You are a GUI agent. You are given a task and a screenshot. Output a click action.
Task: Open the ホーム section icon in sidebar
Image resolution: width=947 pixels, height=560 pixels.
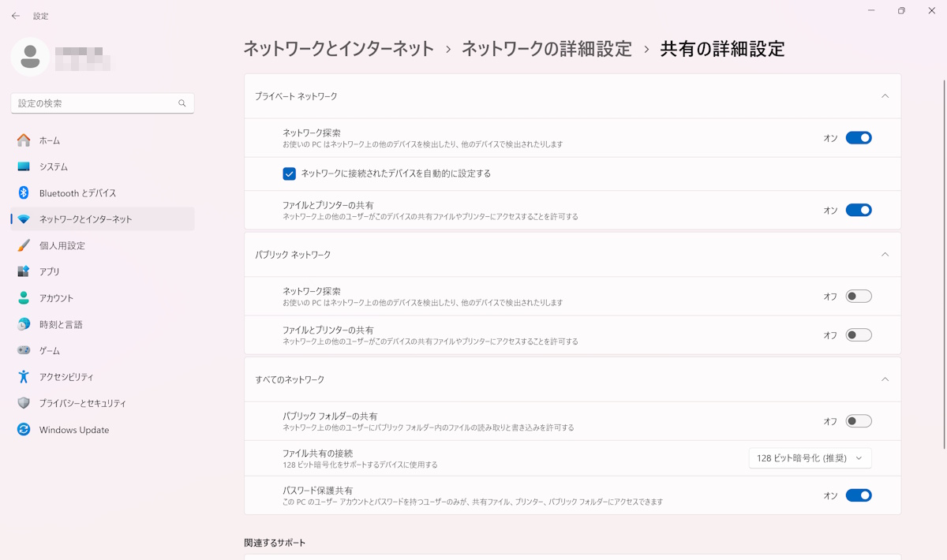point(22,140)
